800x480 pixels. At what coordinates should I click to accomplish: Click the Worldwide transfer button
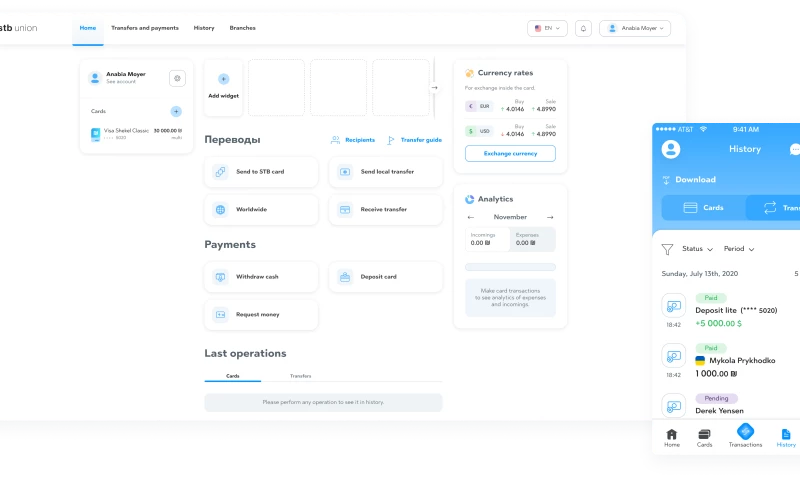pyautogui.click(x=261, y=210)
